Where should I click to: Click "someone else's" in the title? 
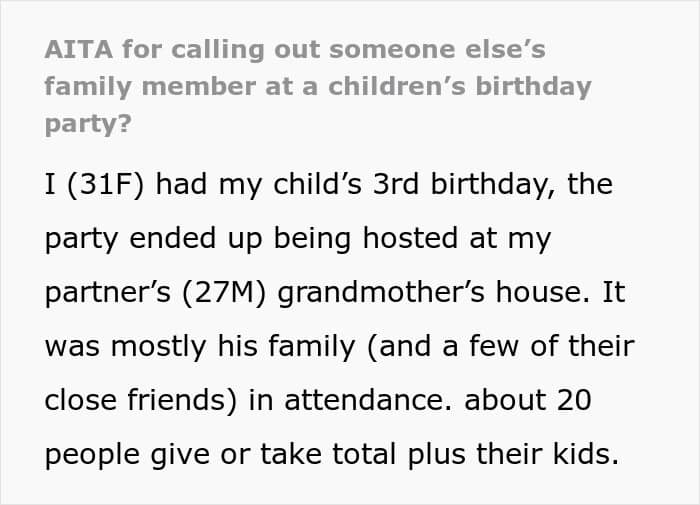(x=446, y=48)
